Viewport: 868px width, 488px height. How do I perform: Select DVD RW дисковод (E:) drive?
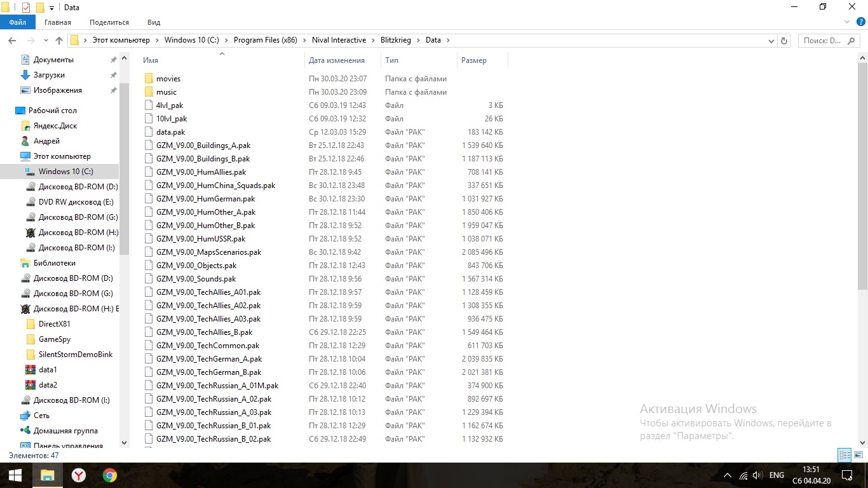pyautogui.click(x=70, y=202)
